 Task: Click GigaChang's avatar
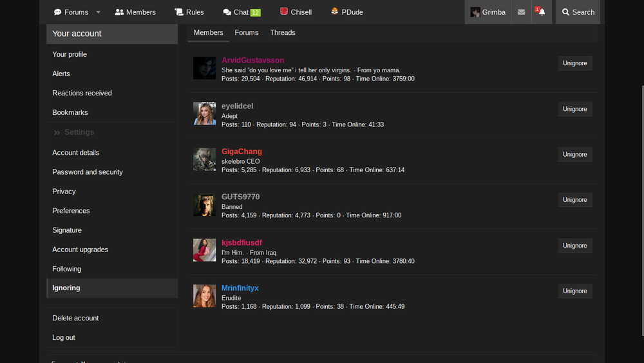pyautogui.click(x=205, y=159)
